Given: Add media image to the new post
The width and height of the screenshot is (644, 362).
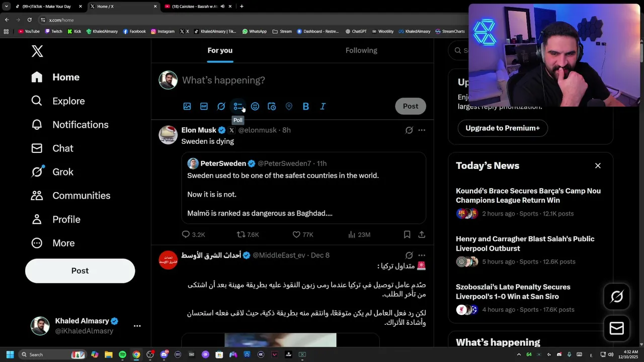Looking at the screenshot, I should click(187, 106).
